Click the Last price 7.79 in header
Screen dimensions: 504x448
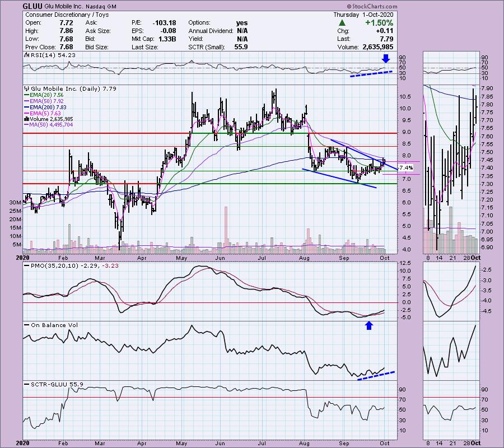[386, 39]
